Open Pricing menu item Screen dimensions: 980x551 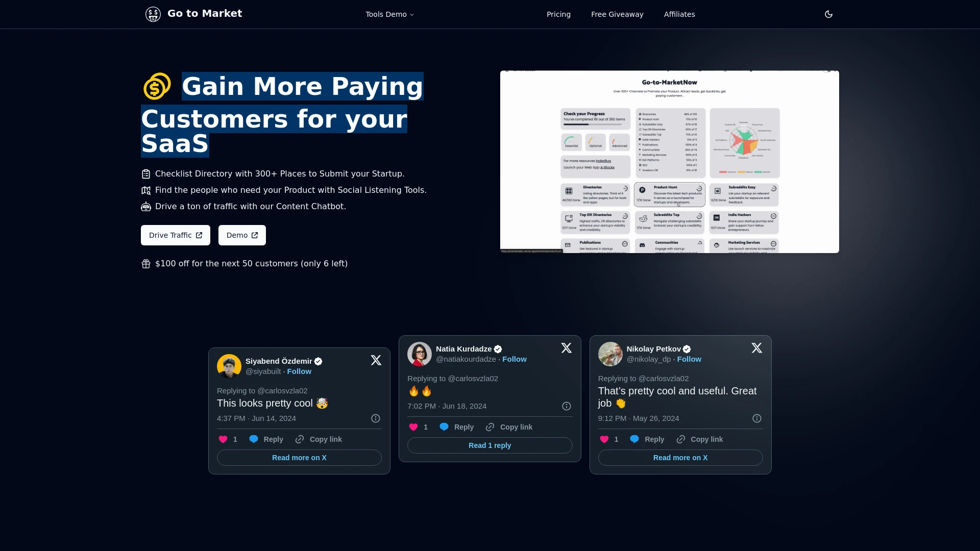pos(559,14)
